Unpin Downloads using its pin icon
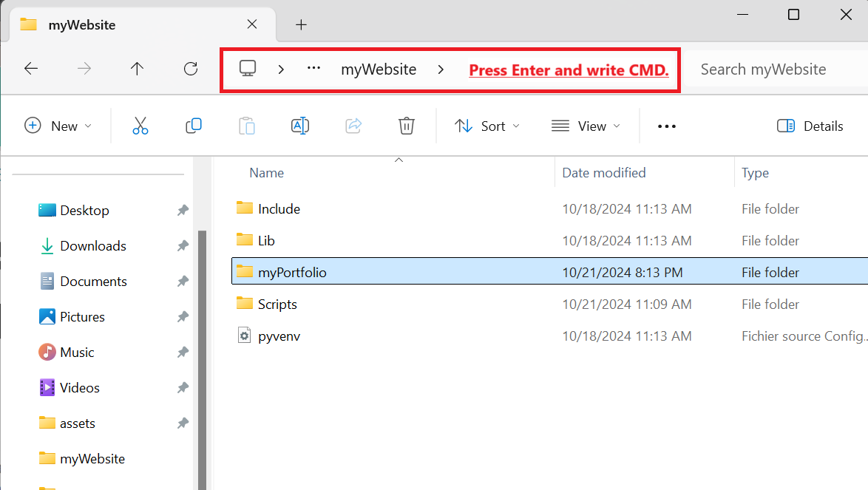 [x=183, y=245]
